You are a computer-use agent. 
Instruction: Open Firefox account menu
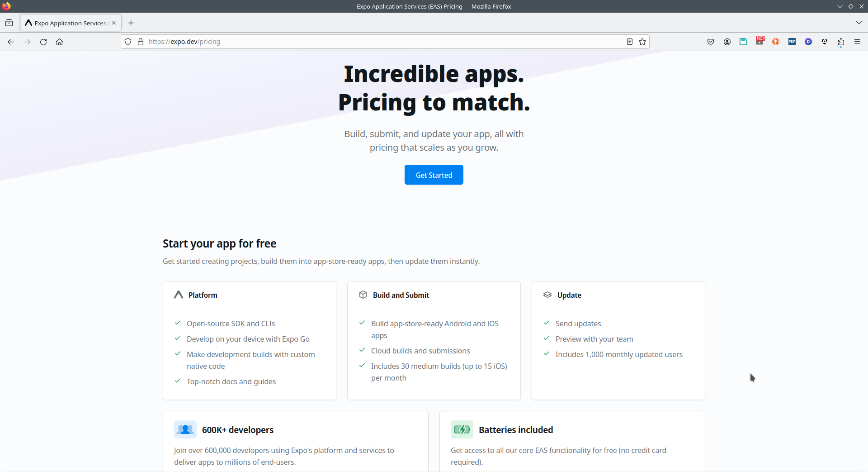point(727,42)
